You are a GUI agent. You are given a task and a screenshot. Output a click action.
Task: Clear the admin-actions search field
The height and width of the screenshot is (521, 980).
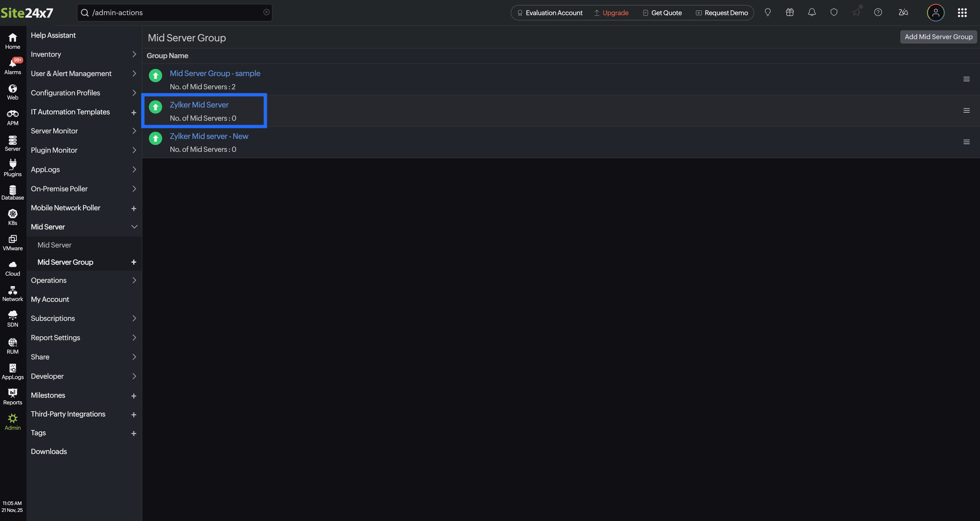point(266,12)
